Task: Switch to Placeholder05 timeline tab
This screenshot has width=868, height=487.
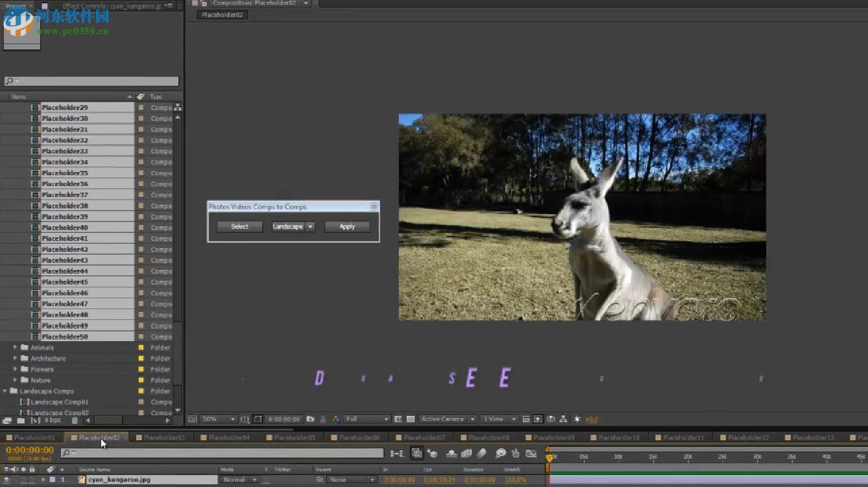Action: [294, 437]
